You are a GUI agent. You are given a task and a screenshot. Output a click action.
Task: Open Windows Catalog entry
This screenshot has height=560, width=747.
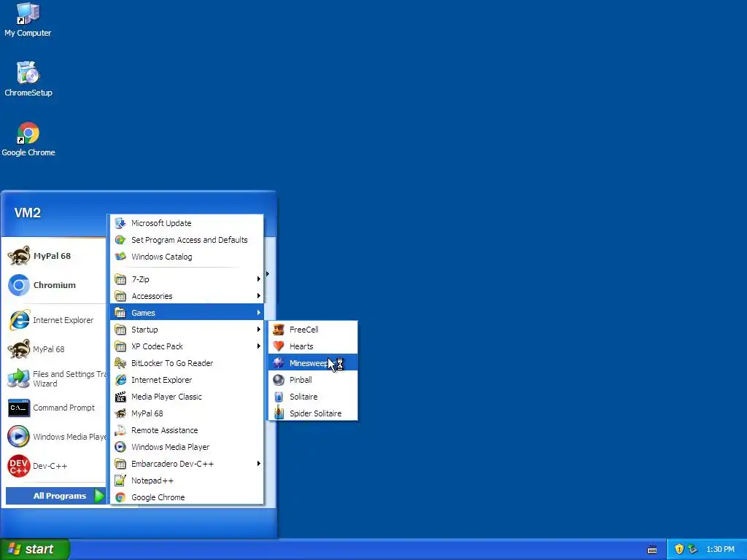pos(187,257)
